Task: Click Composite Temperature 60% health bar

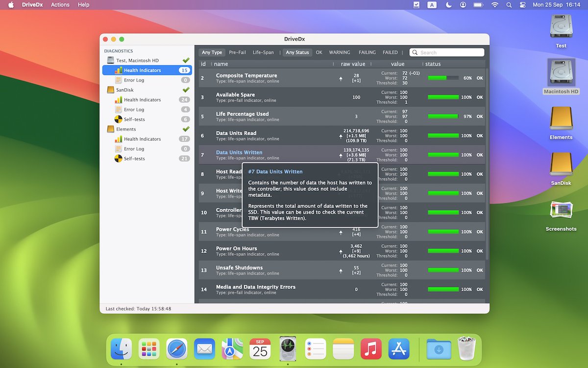Action: [x=443, y=78]
